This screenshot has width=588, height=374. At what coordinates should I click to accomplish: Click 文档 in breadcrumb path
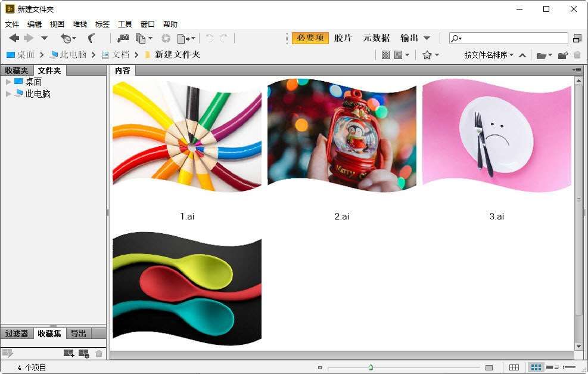(x=121, y=55)
